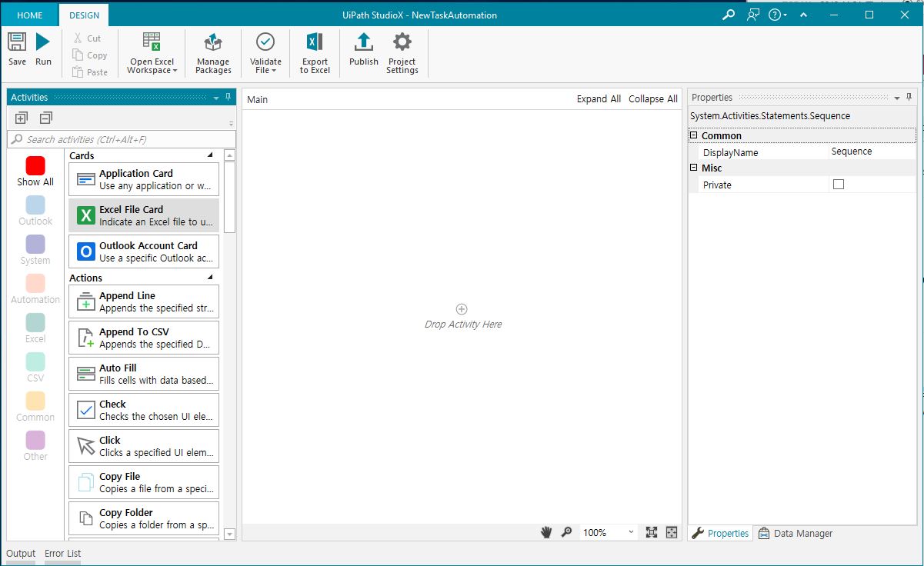
Task: Paste from the clipboard
Action: (x=90, y=72)
